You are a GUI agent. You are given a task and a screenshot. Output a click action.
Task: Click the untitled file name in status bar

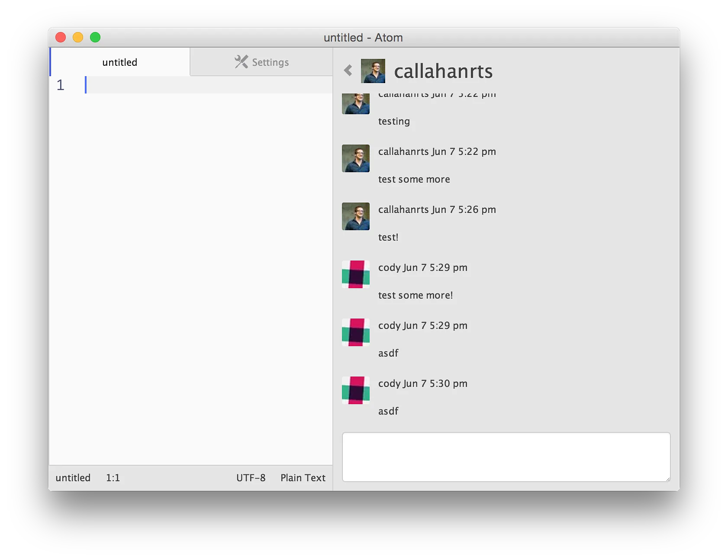[73, 478]
